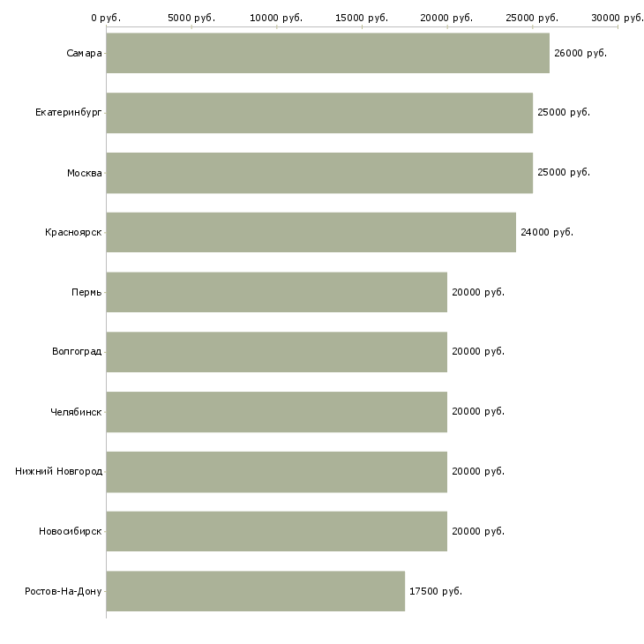Click the Ростов-На-Дону axis label
644x644 pixels.
pos(64,591)
